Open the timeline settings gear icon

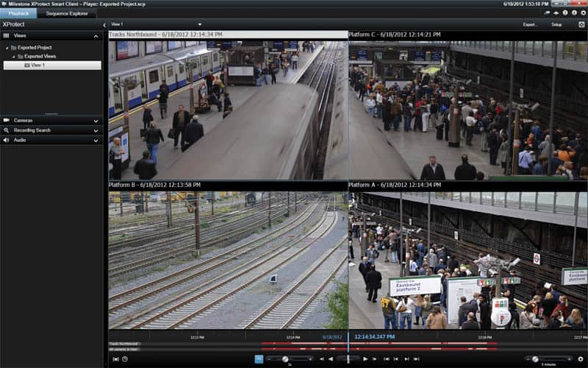click(580, 358)
